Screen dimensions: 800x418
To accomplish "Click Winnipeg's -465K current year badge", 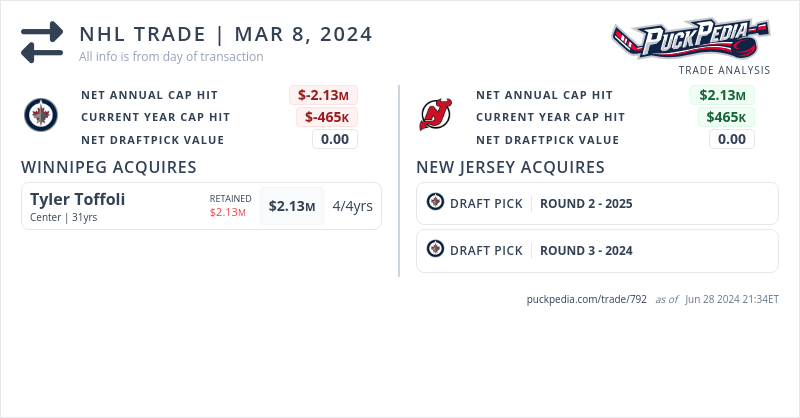I will click(x=327, y=117).
